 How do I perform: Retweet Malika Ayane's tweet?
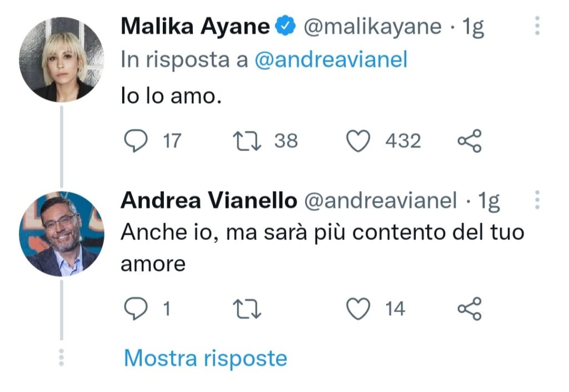[x=248, y=141]
